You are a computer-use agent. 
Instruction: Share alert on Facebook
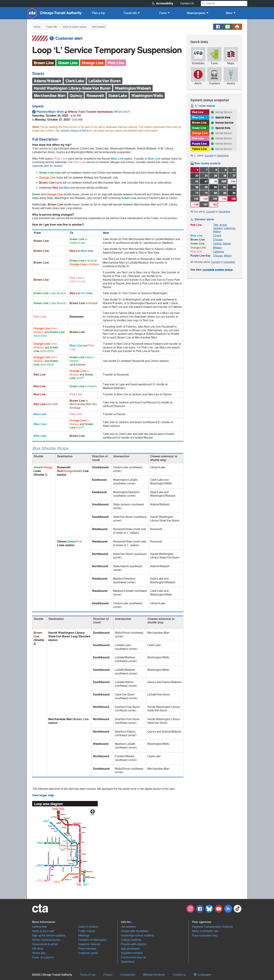(218, 27)
